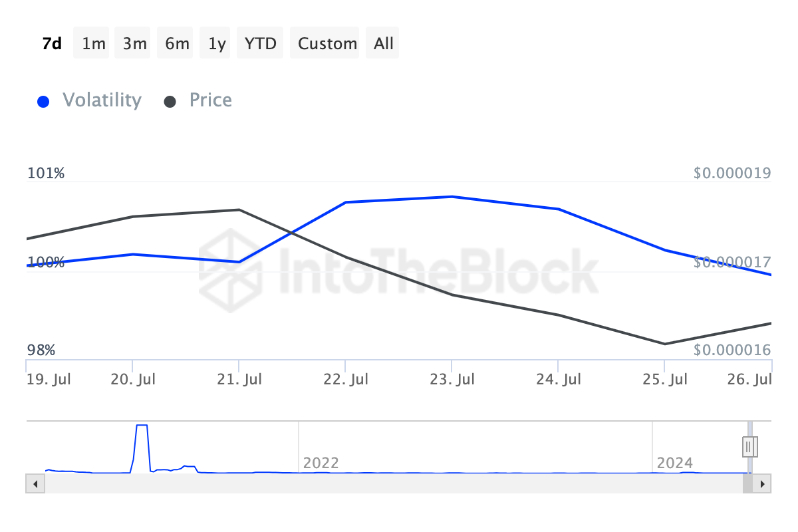This screenshot has height=532, width=798.
Task: Choose the 3m time range
Action: pyautogui.click(x=135, y=44)
